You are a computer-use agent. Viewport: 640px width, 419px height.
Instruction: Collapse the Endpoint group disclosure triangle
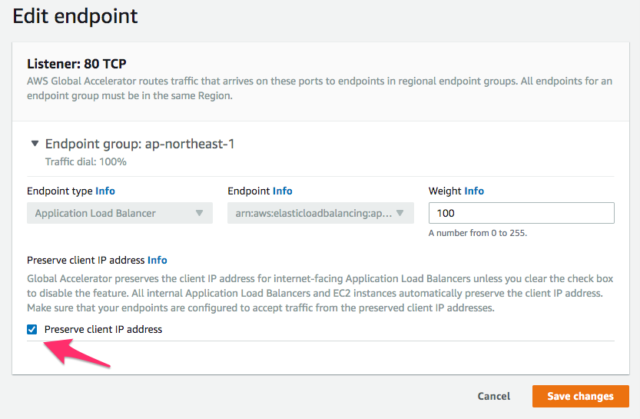coord(36,144)
